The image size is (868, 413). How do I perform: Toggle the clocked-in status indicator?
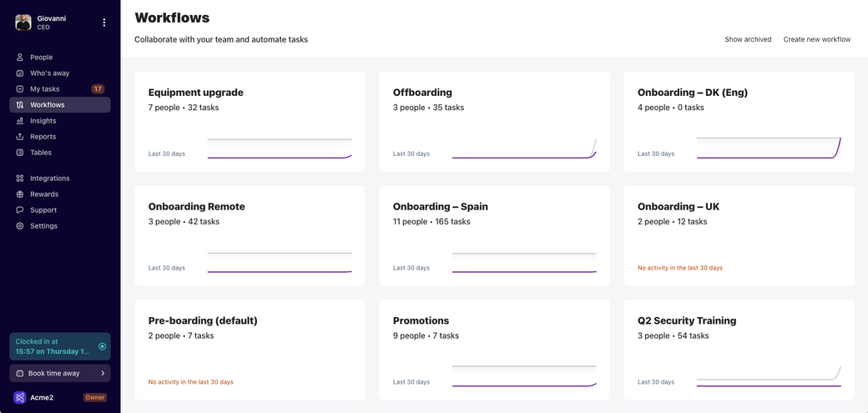102,346
